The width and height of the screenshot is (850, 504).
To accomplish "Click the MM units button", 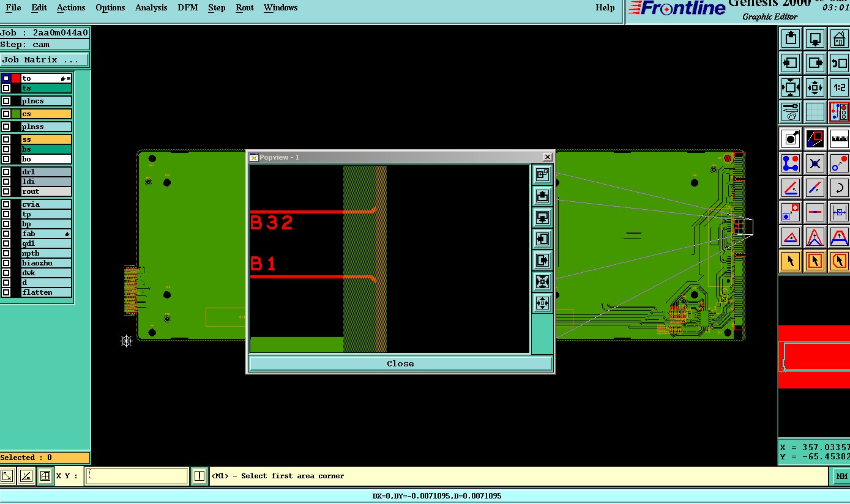I will pyautogui.click(x=841, y=476).
